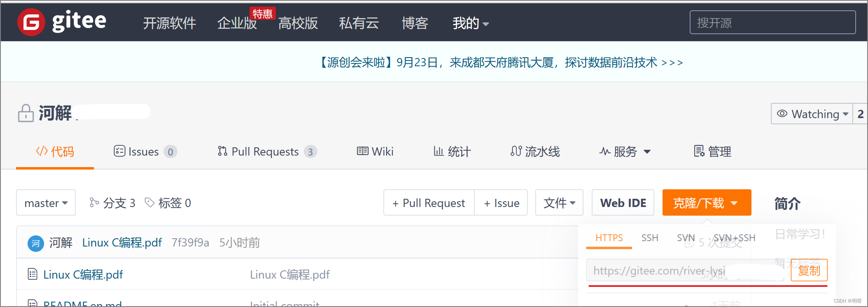Viewport: 868px width, 307px height.
Task: Expand the 我的 dropdown menu
Action: (471, 23)
